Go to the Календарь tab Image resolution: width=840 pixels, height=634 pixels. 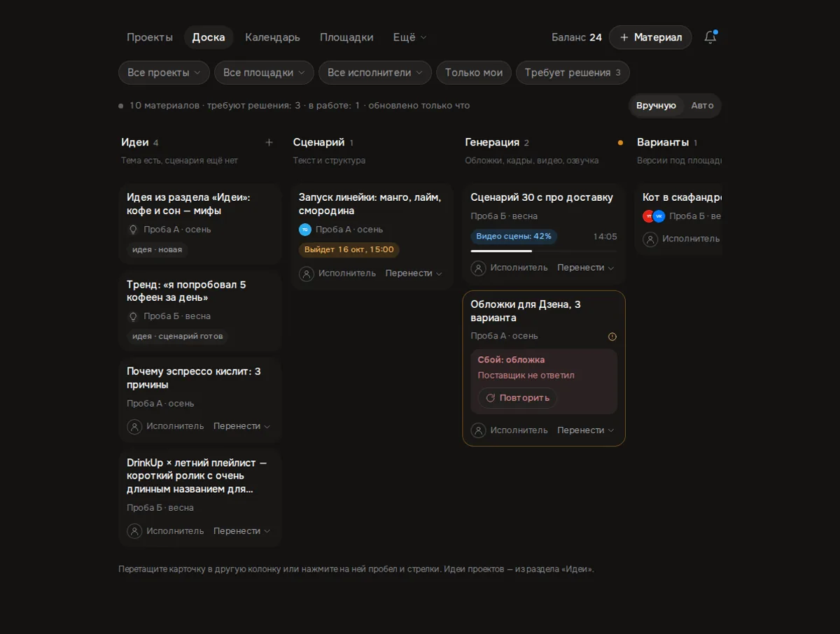272,37
